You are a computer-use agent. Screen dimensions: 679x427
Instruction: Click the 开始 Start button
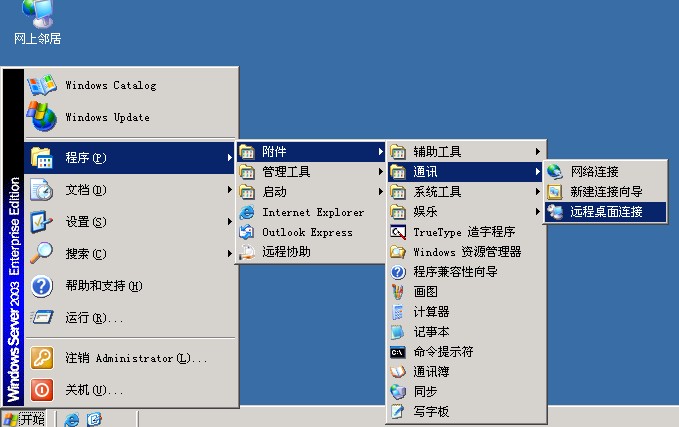(24, 419)
